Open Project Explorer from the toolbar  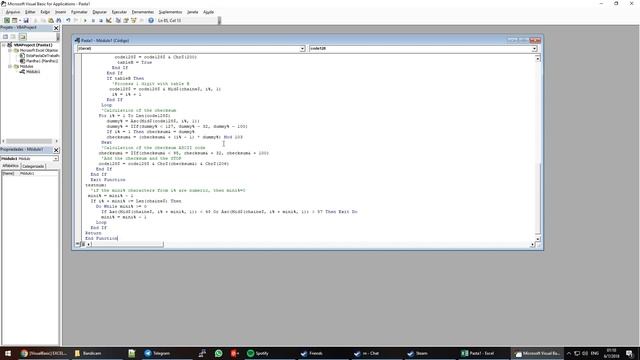pos(118,20)
